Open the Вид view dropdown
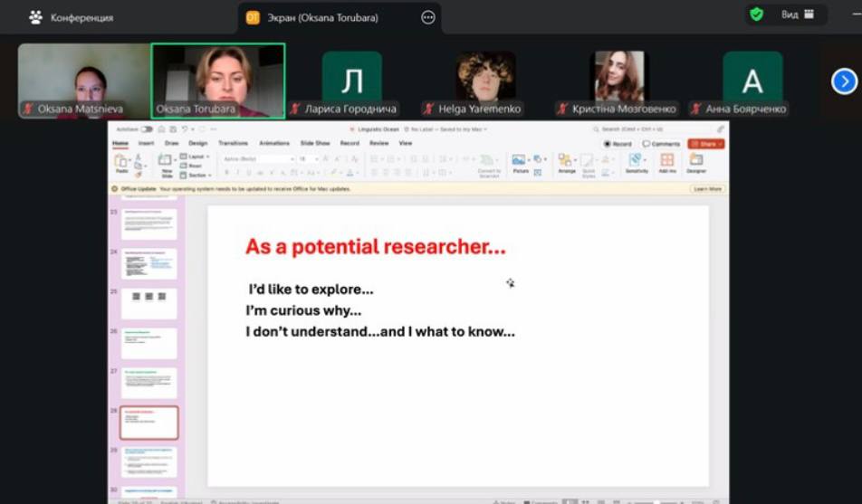 pos(797,14)
